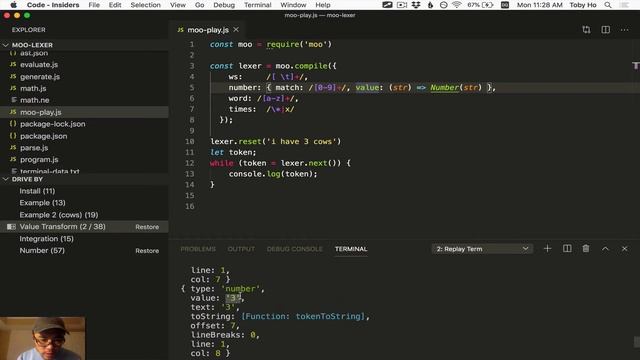This screenshot has height=360, width=640.
Task: Select Example (13) in Drive By
Action: (42, 203)
